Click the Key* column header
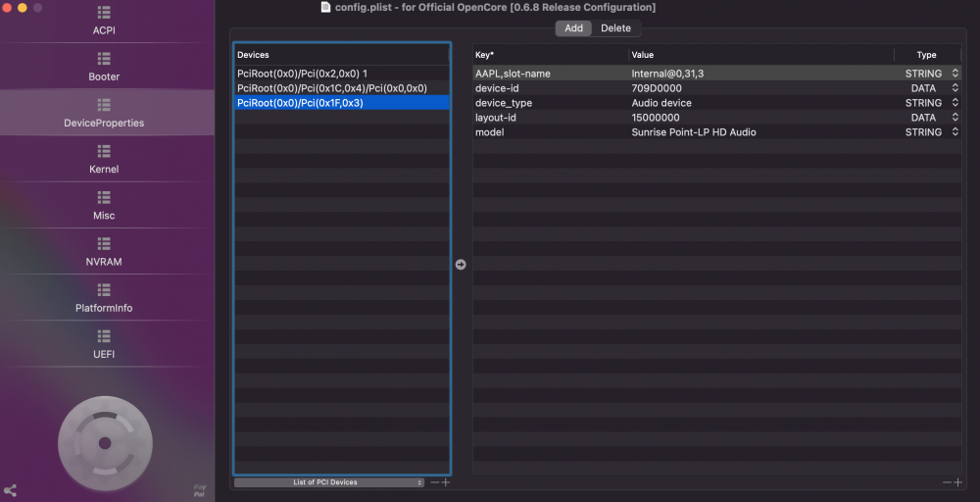This screenshot has width=980, height=502. point(551,55)
